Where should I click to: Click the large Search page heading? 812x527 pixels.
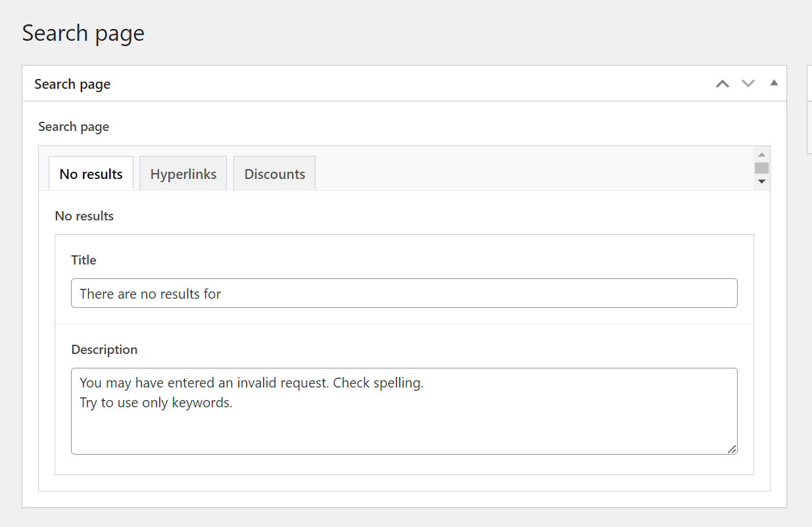click(x=84, y=33)
